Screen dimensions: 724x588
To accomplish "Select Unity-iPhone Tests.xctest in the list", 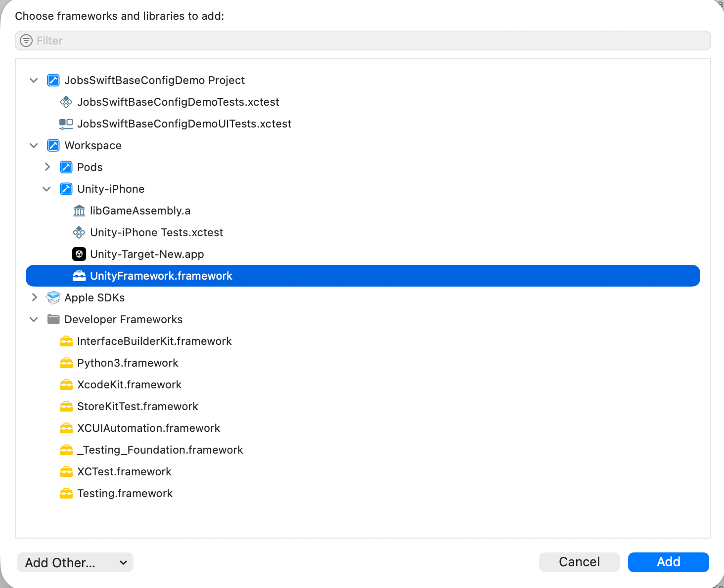I will tap(363, 232).
